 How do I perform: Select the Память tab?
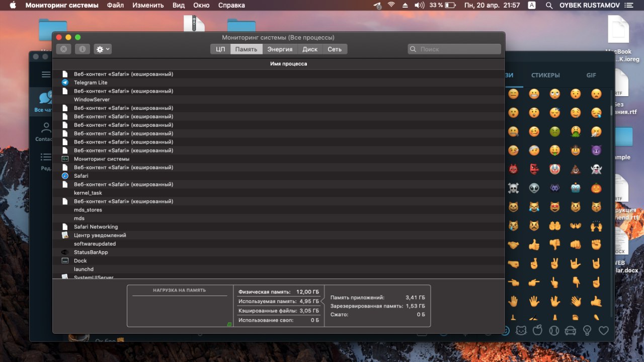247,49
